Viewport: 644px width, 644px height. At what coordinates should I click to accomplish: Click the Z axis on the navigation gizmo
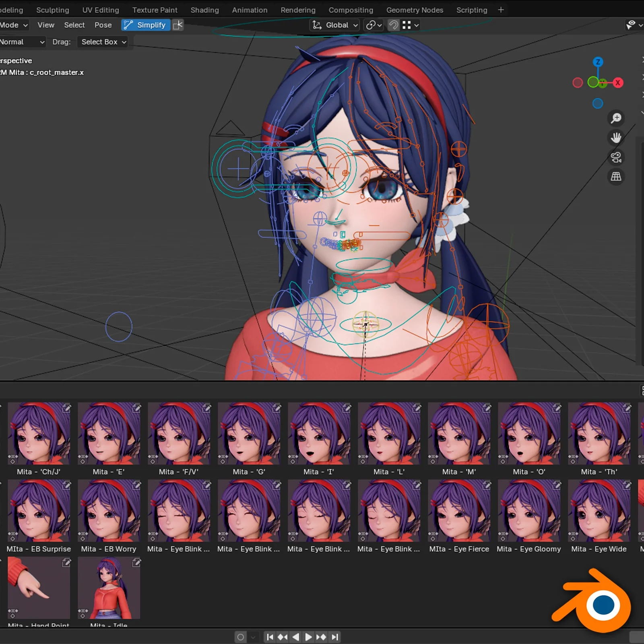click(598, 62)
